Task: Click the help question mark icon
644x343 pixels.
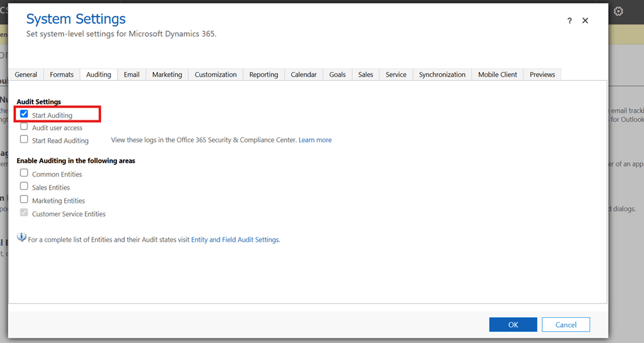Action: tap(569, 21)
